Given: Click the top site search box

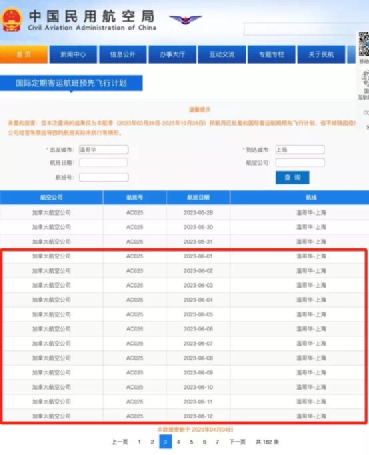Looking at the screenshot, I should coord(300,29).
